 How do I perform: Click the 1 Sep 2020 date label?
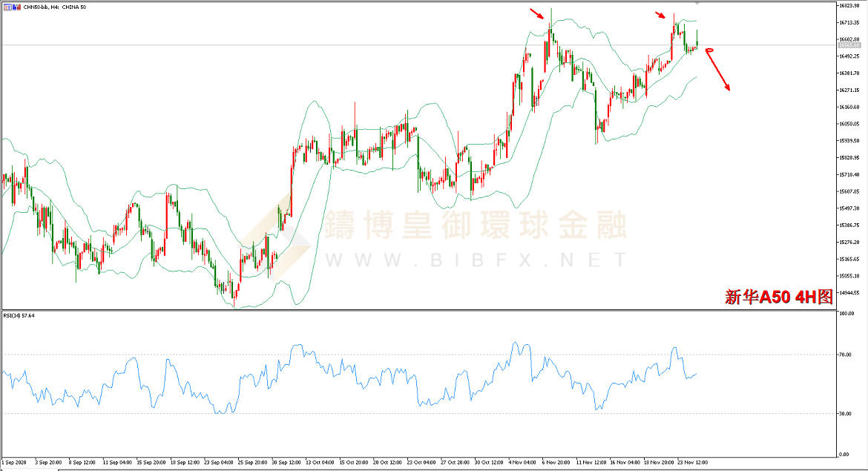tap(15, 461)
